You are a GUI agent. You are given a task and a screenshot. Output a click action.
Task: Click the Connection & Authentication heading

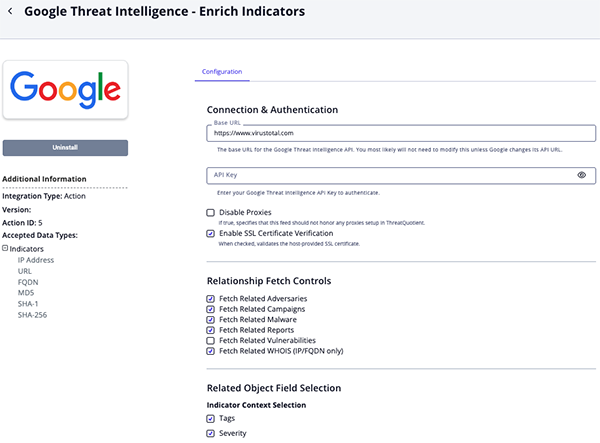click(272, 110)
